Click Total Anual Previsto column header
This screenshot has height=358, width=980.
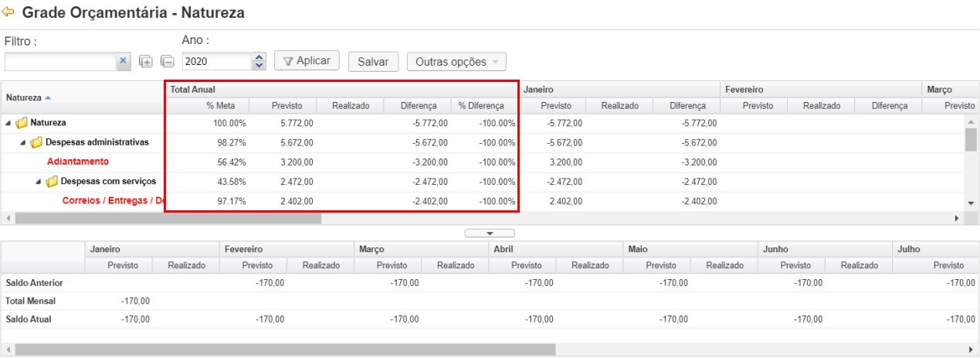point(283,106)
